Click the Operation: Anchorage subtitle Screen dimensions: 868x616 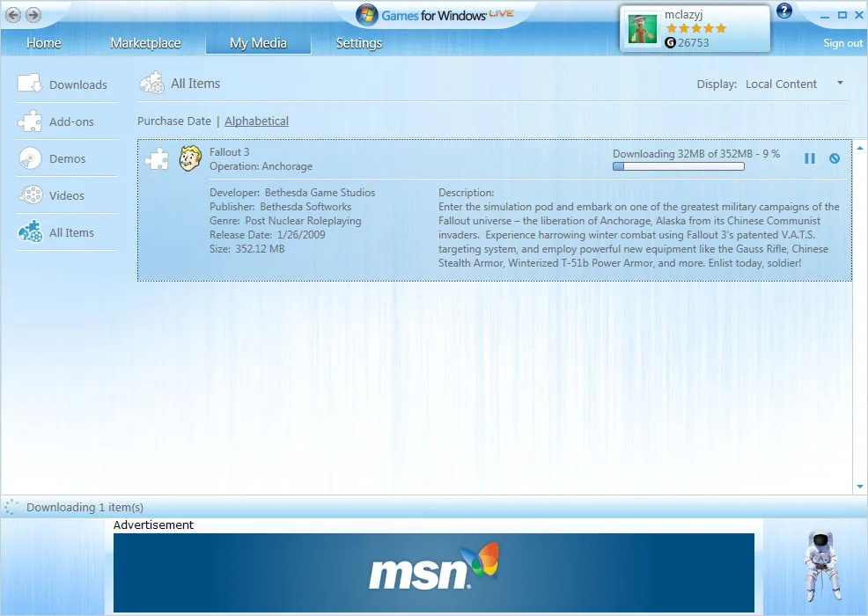pos(261,166)
